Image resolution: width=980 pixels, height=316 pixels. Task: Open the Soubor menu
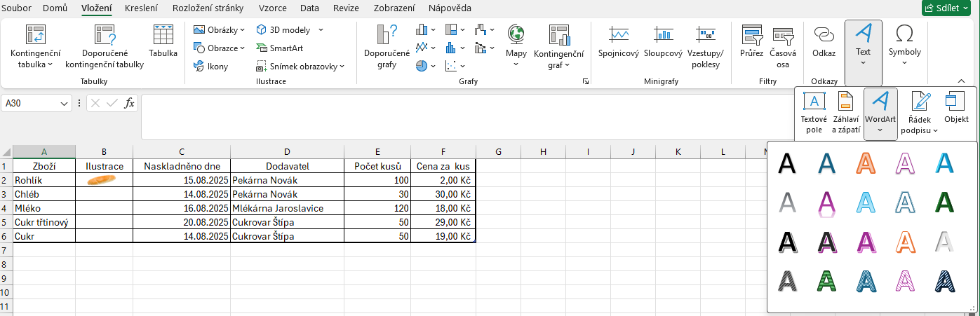(x=17, y=8)
